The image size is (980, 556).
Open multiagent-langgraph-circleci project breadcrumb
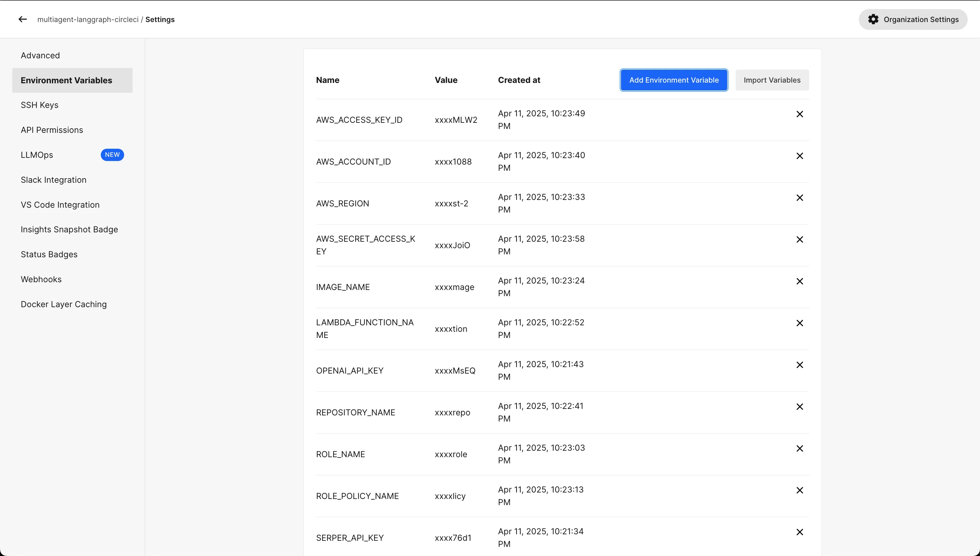88,19
